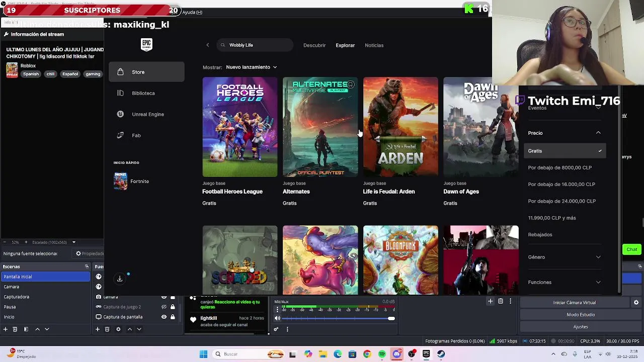This screenshot has width=644, height=362.
Task: Open Unreal Engine in the sidebar
Action: point(146,114)
